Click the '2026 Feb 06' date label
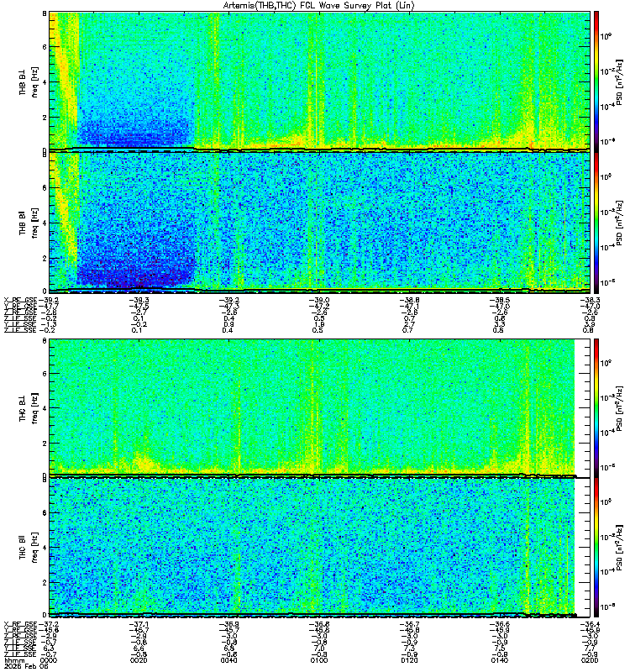The width and height of the screenshot is (630, 672). coord(26,666)
